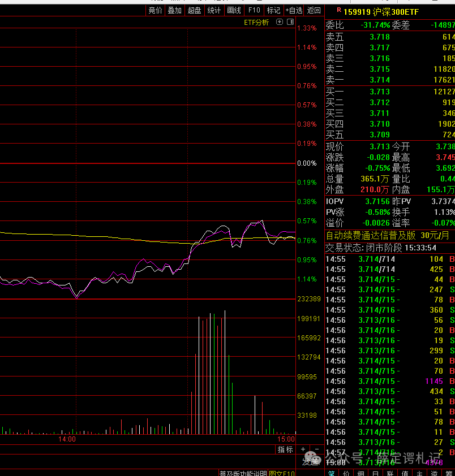Click the 标记 mark button
455x476 pixels.
tap(273, 11)
